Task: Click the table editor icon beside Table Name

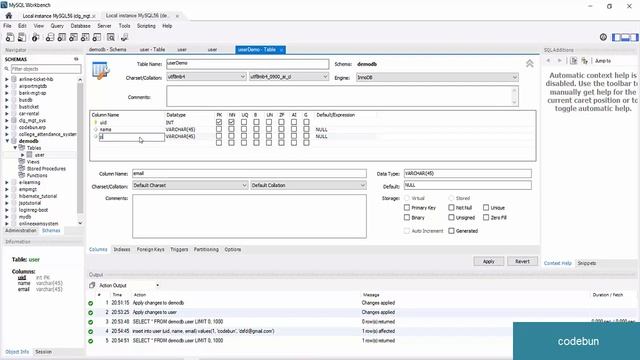Action: [x=100, y=71]
